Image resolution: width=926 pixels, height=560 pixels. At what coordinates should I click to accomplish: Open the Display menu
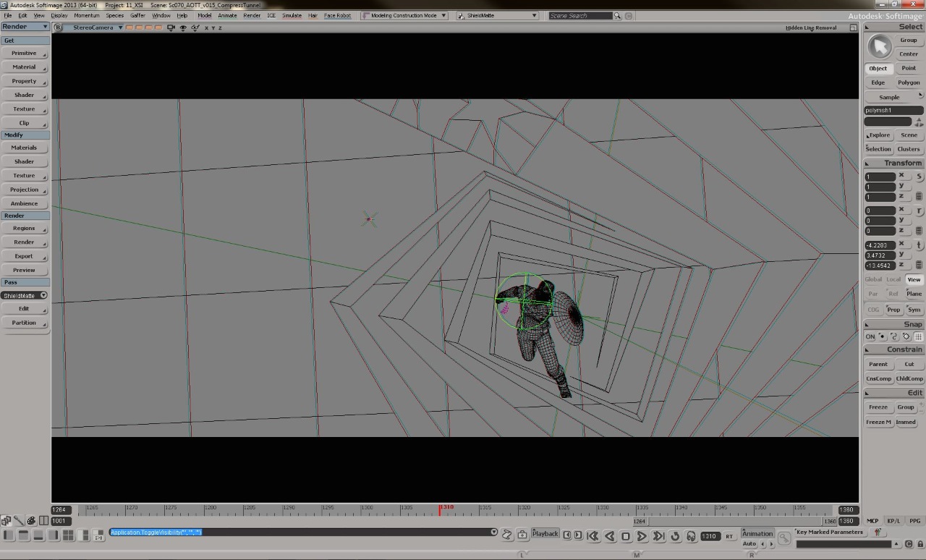[59, 15]
